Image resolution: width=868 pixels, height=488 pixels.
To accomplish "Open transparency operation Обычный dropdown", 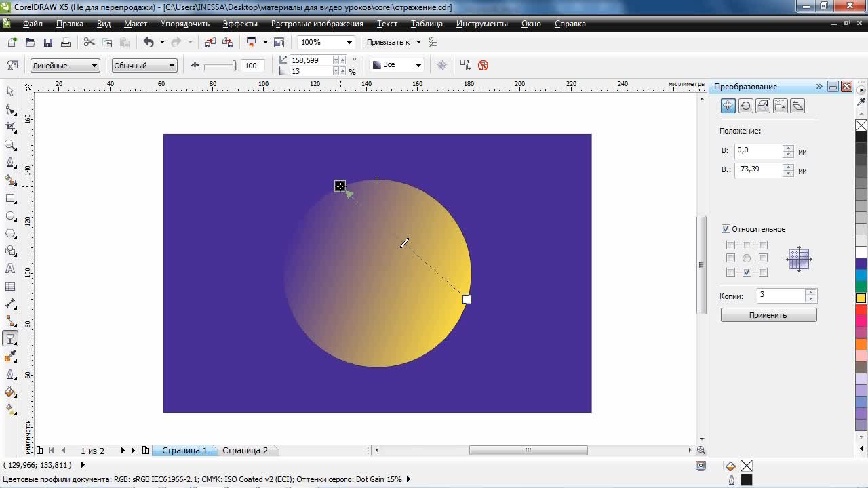I will tap(172, 66).
